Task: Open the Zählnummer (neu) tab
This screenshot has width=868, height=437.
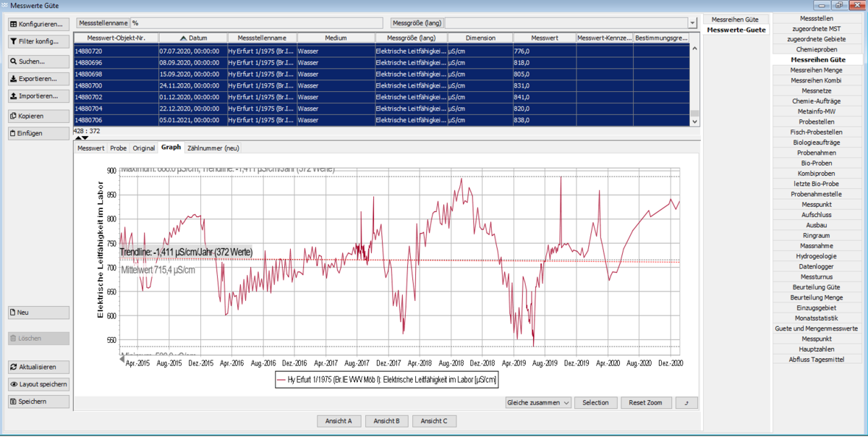Action: (213, 148)
